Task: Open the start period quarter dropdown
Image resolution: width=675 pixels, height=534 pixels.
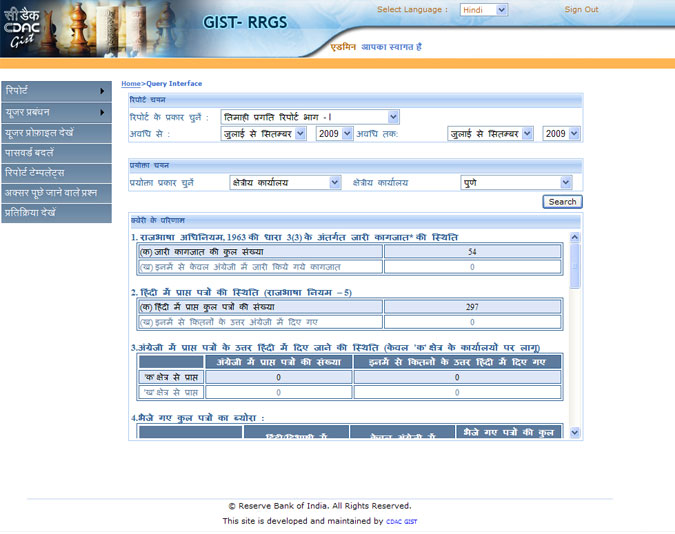Action: pyautogui.click(x=263, y=133)
